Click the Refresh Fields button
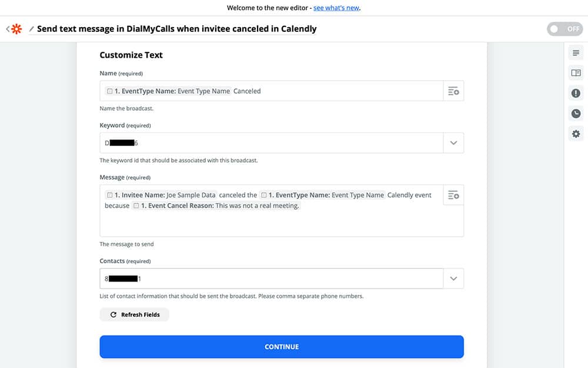 click(134, 315)
